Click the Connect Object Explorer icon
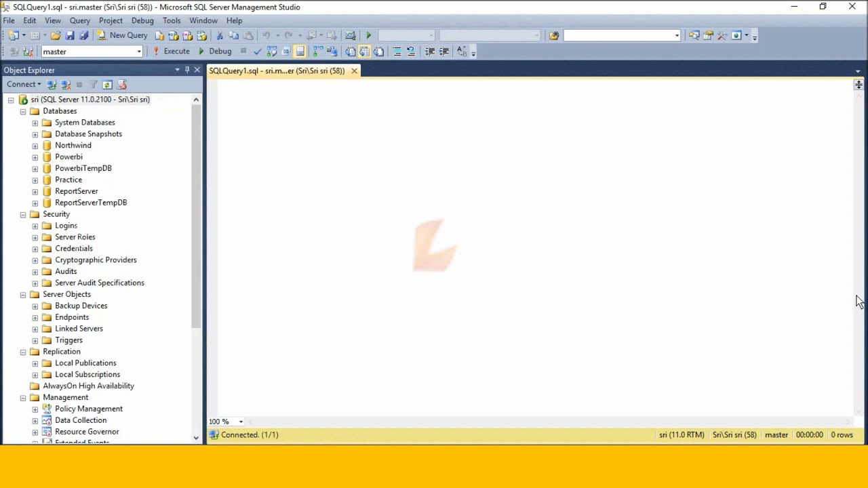The width and height of the screenshot is (868, 488). point(52,85)
